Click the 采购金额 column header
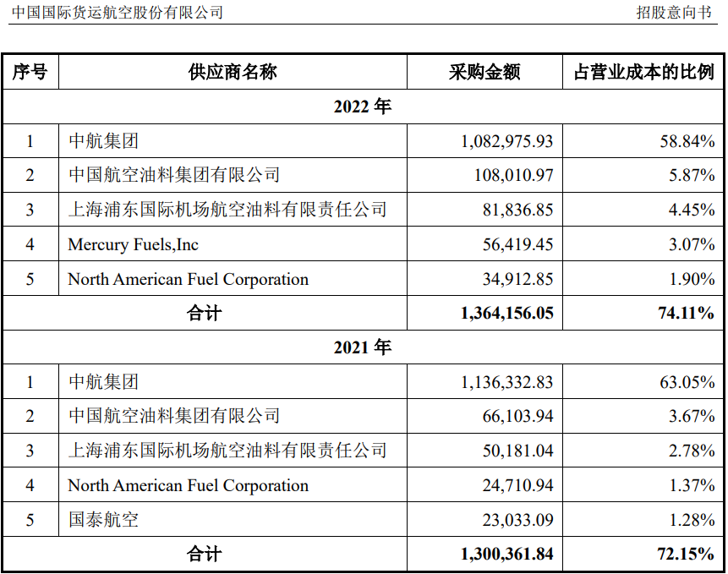The image size is (728, 574). pos(484,72)
